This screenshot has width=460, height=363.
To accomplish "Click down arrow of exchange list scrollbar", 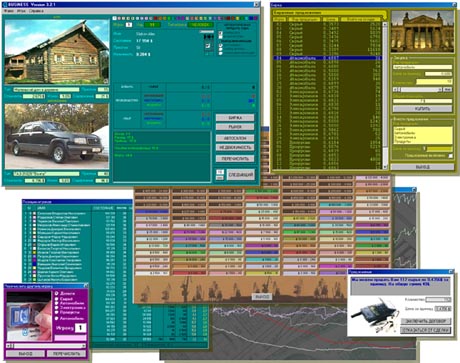I will tap(385, 166).
